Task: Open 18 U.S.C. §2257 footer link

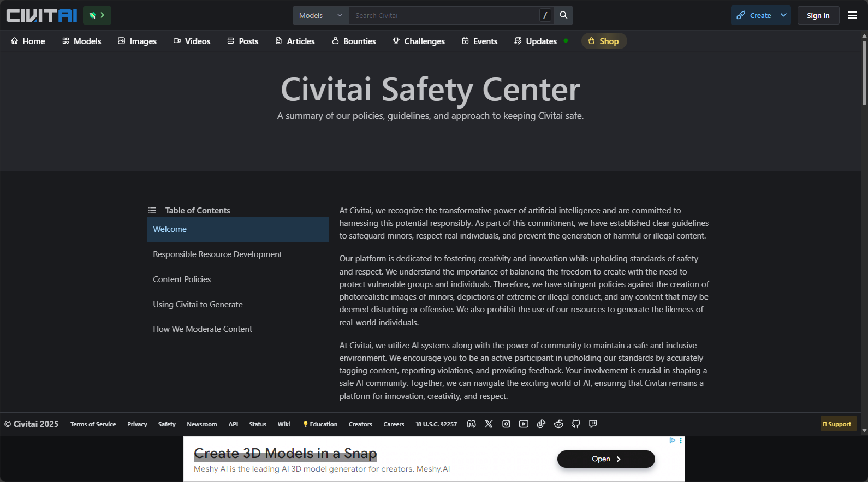Action: 436,424
